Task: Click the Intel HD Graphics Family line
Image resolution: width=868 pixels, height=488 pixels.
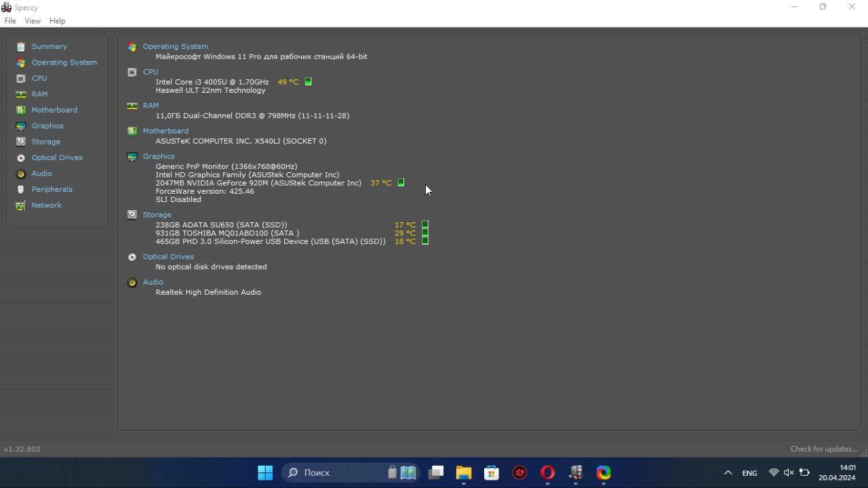Action: (247, 174)
